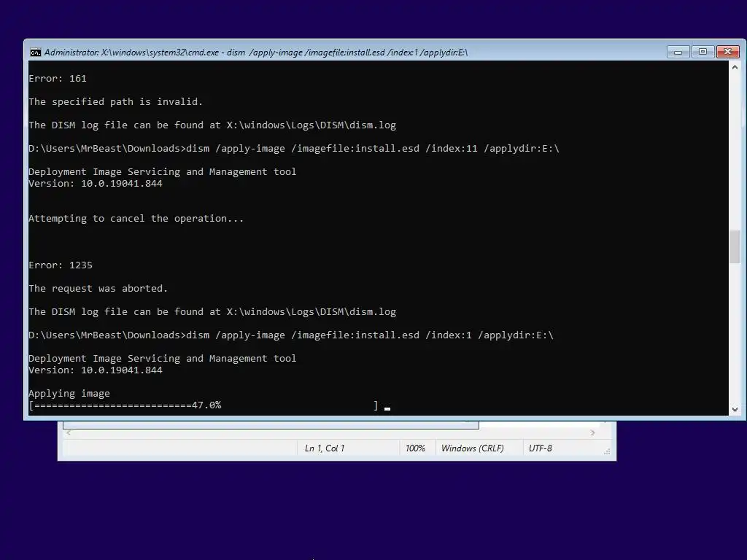Click the cmd scrollbar up arrow
The height and width of the screenshot is (560, 747).
[735, 67]
